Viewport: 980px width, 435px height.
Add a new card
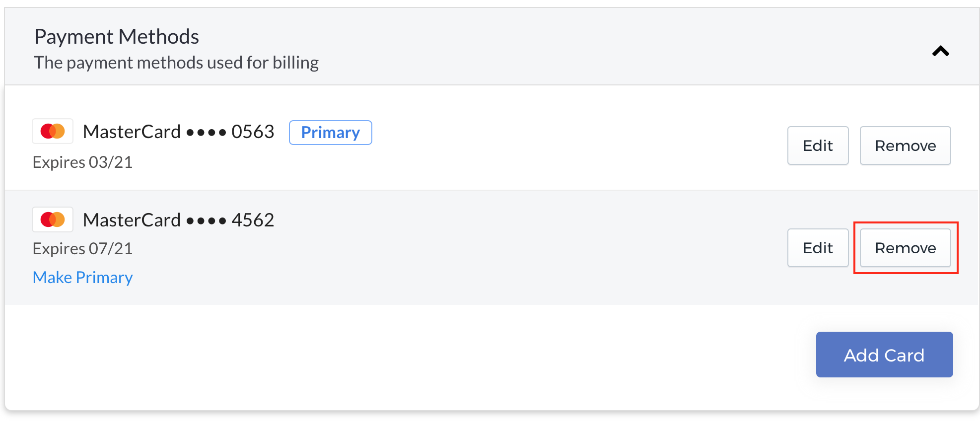point(884,355)
